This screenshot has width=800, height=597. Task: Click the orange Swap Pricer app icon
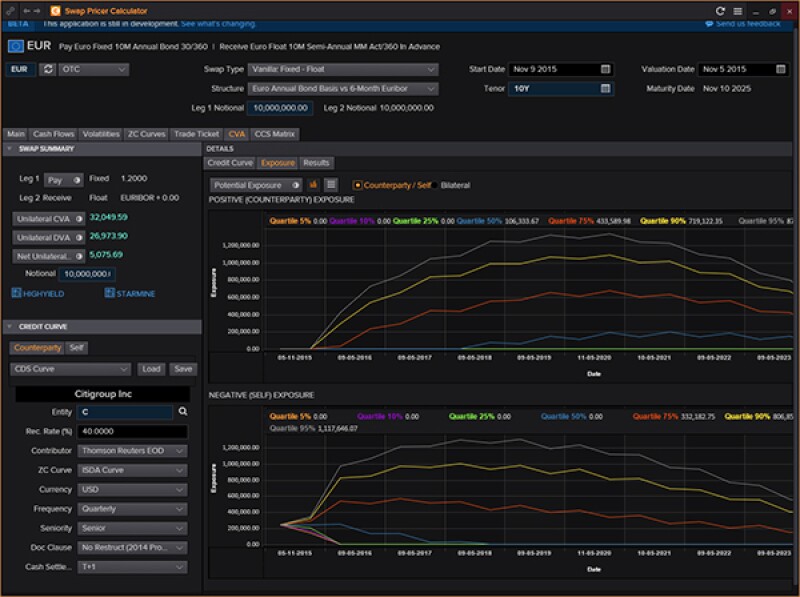(55, 11)
